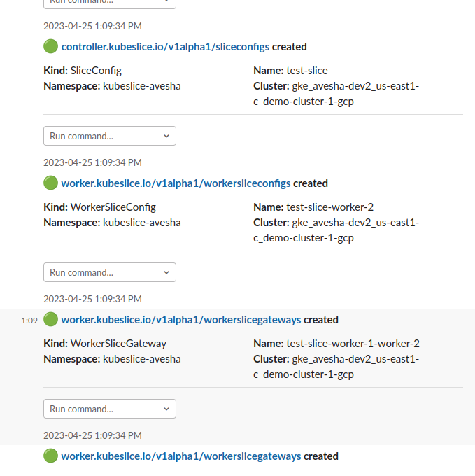Click Namespace kubeslice-avesha under SliceConfig
This screenshot has width=475, height=476.
pyautogui.click(x=112, y=86)
